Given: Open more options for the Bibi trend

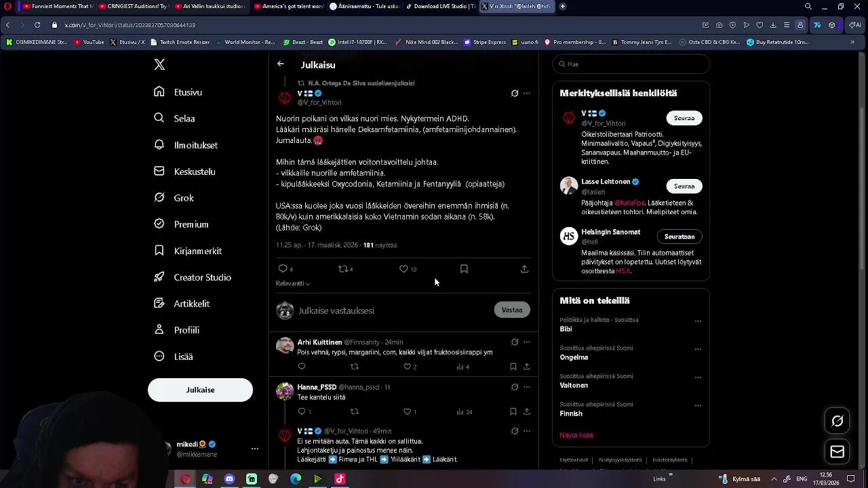Looking at the screenshot, I should (698, 321).
